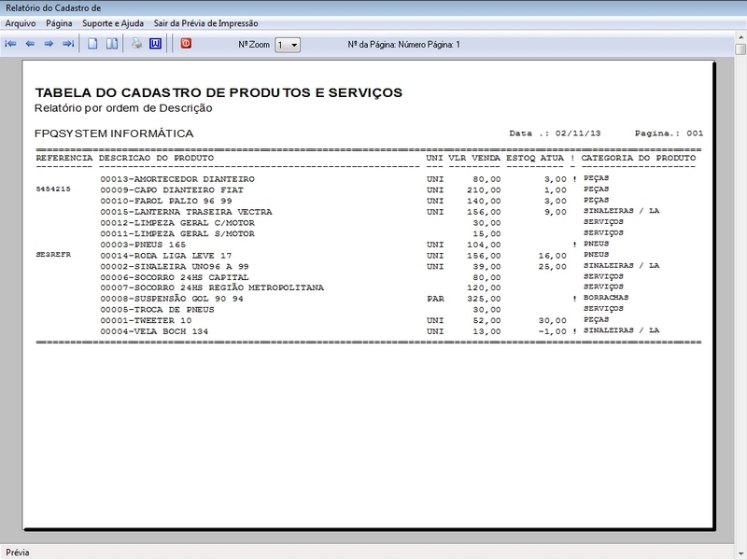Go to next page arrow
747x560 pixels.
[49, 44]
